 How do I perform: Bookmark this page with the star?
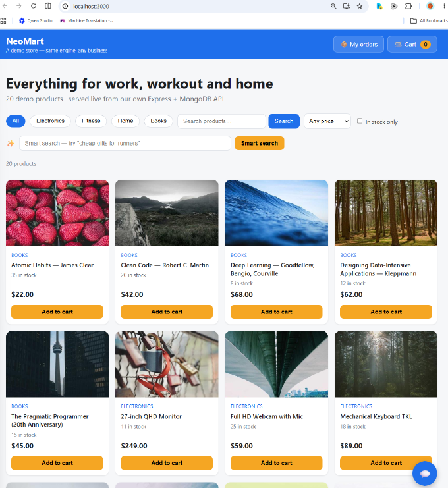pyautogui.click(x=360, y=6)
